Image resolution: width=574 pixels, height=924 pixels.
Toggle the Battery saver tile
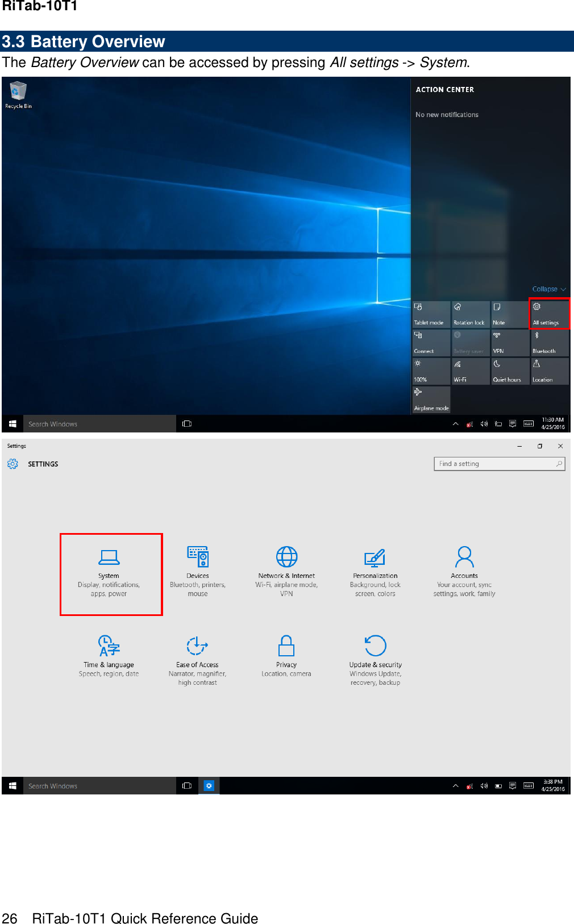pos(471,343)
